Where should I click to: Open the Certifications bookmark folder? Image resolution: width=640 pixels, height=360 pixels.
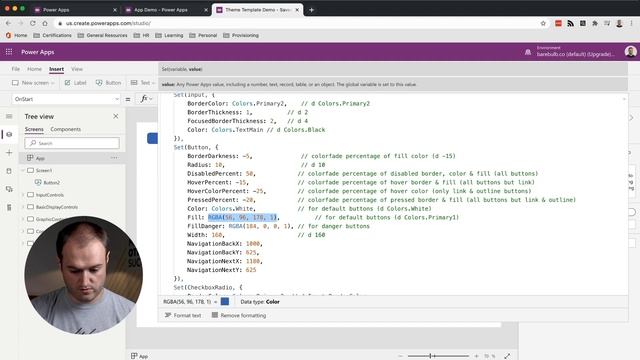(x=52, y=36)
